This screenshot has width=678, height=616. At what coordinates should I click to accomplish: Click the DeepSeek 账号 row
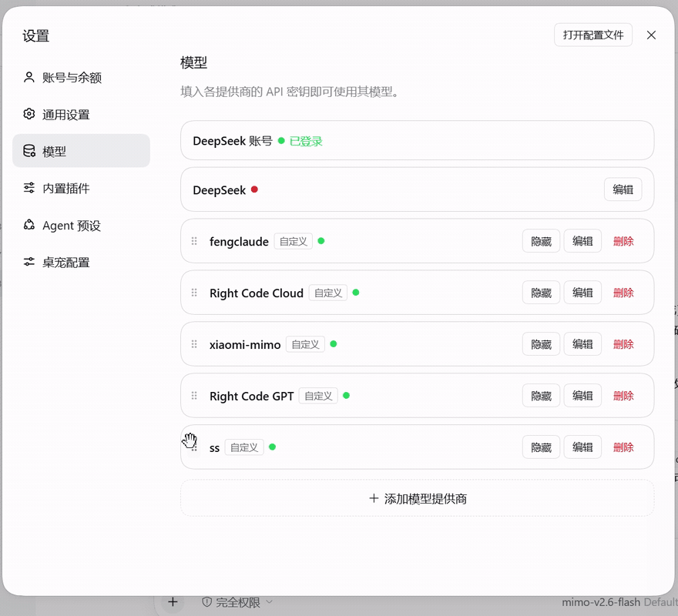(418, 140)
